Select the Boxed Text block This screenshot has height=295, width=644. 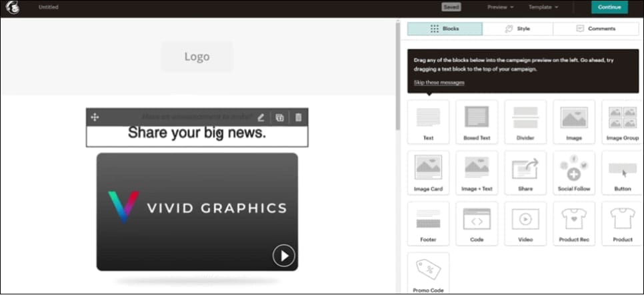pyautogui.click(x=477, y=118)
